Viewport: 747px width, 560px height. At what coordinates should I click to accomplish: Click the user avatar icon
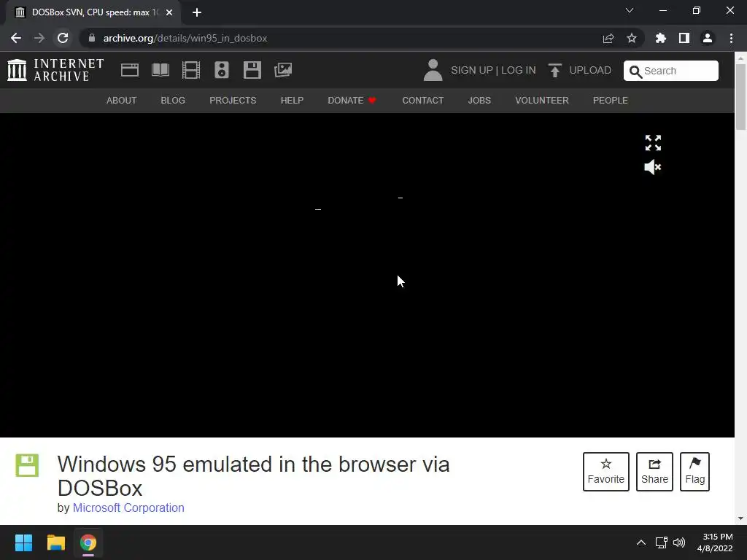[x=433, y=70]
